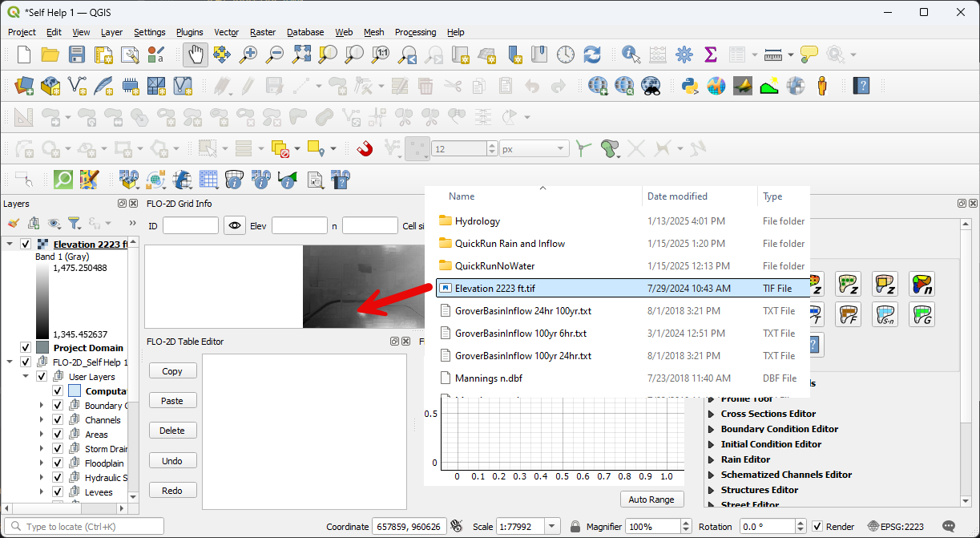Screen dimensions: 980x538
Task: Select the Pan Map hand tool
Action: (196, 55)
